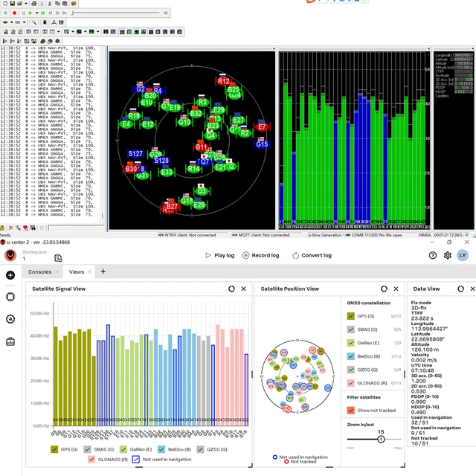Image resolution: width=476 pixels, height=476 pixels.
Task: Click the black plus add-device sidebar icon
Action: (x=10, y=275)
